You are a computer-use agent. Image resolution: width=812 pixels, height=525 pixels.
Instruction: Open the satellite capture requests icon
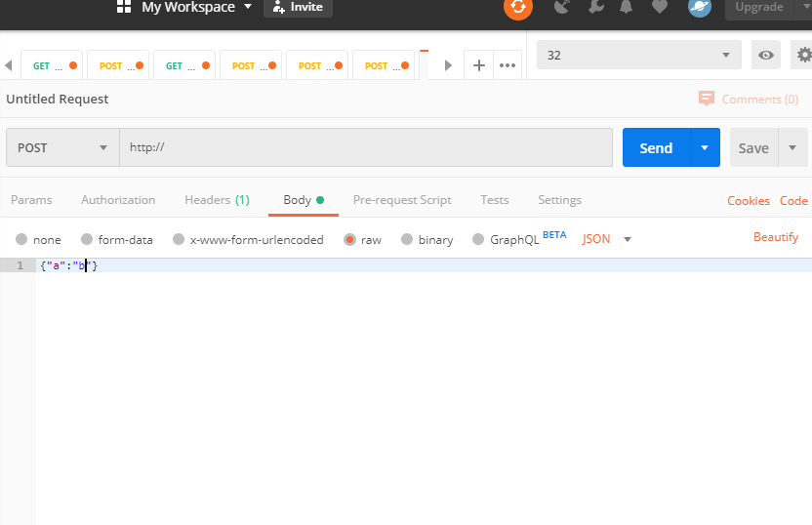coord(562,7)
